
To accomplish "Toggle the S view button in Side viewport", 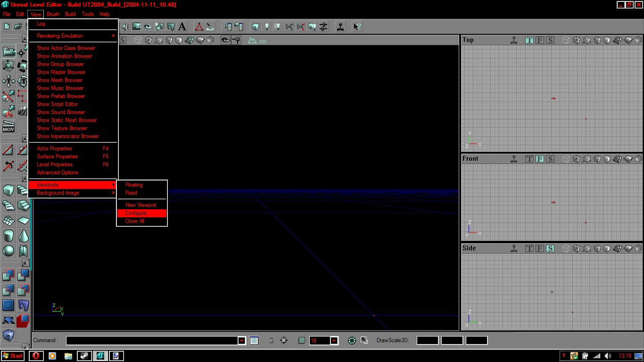I will click(x=550, y=249).
